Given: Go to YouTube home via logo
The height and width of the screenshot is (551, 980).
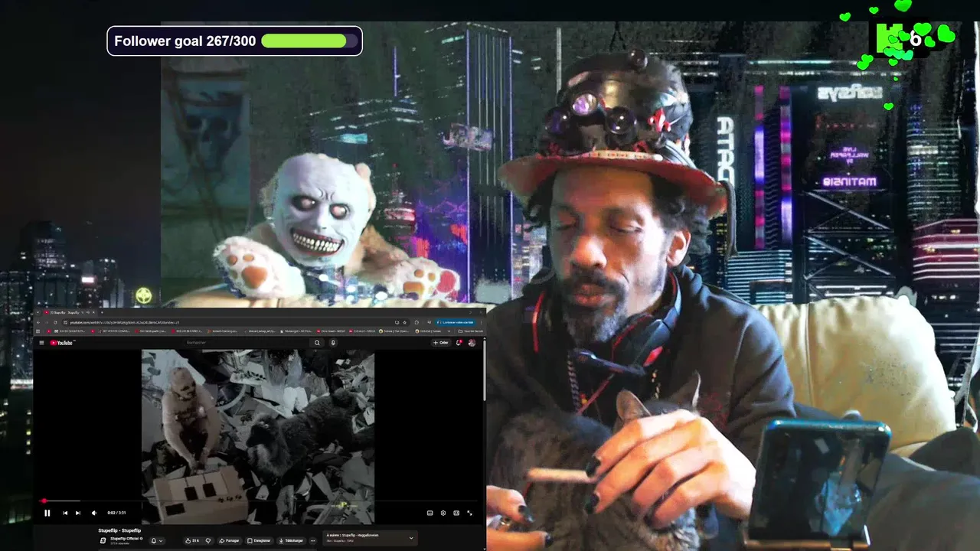Looking at the screenshot, I should click(x=62, y=343).
